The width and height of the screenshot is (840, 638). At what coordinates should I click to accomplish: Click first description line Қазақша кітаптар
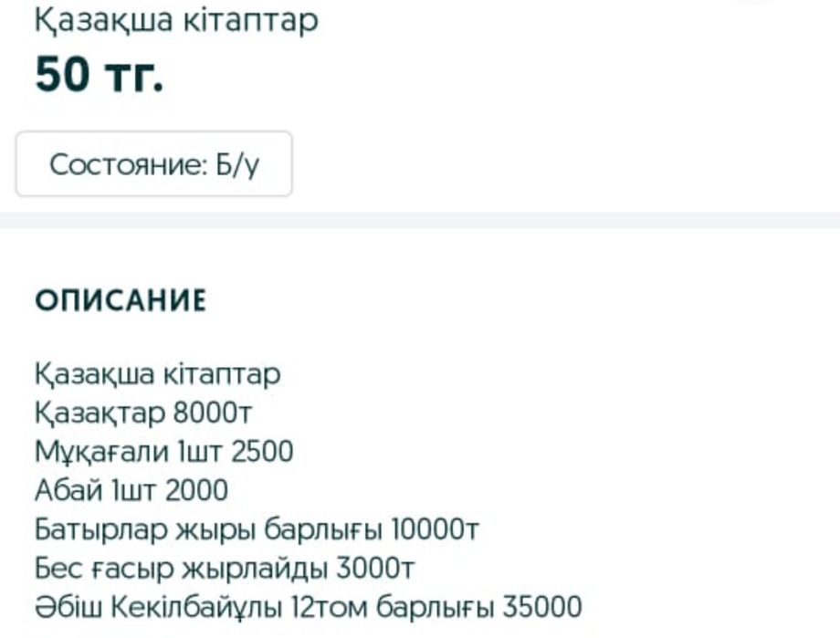(157, 374)
